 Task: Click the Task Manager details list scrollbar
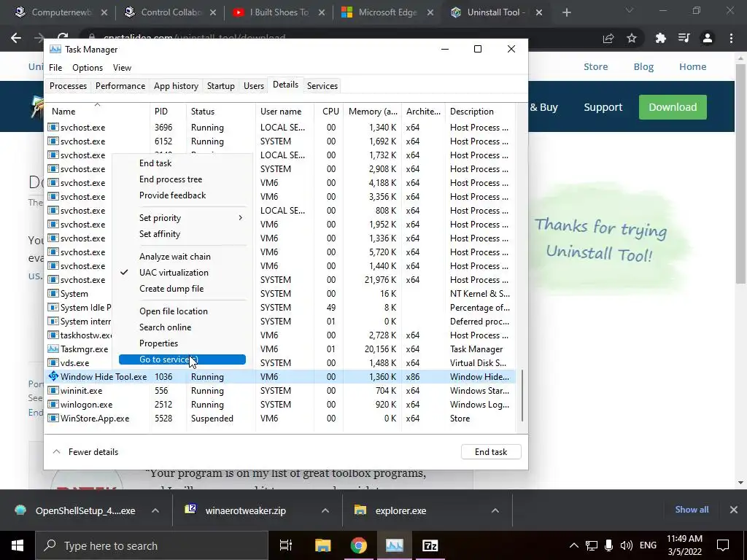[522, 395]
